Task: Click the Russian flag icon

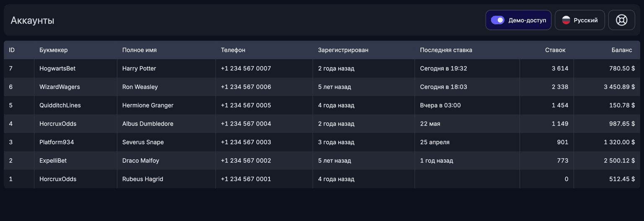Action: click(566, 20)
